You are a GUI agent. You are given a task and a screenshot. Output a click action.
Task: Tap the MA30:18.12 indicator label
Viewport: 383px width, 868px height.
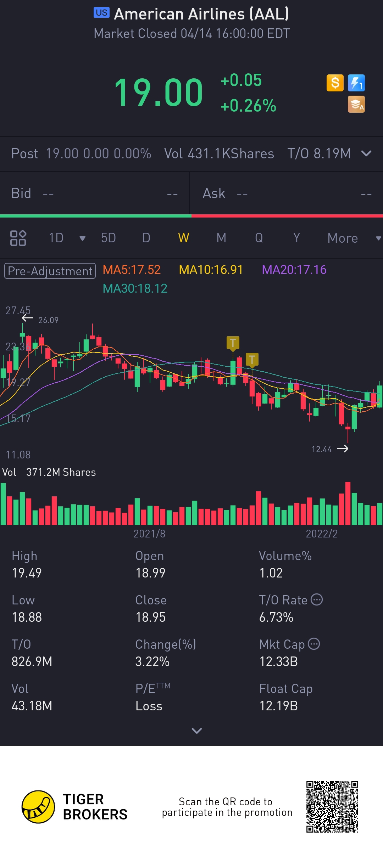(135, 289)
